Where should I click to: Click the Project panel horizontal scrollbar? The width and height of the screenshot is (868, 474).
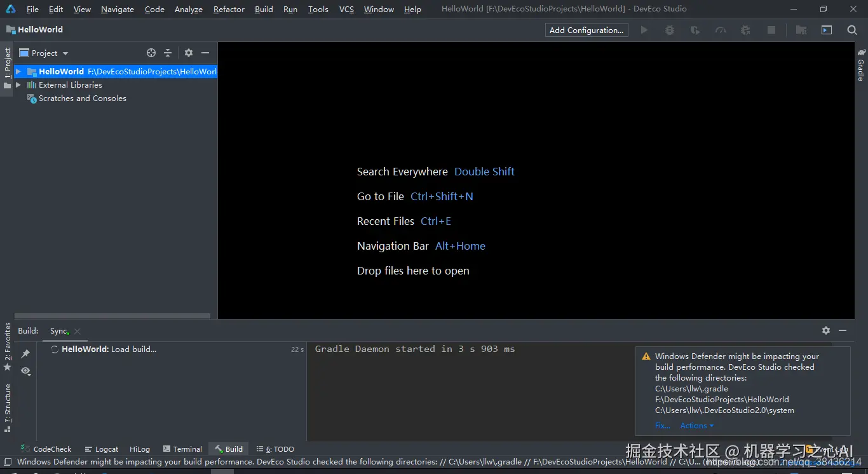[112, 316]
